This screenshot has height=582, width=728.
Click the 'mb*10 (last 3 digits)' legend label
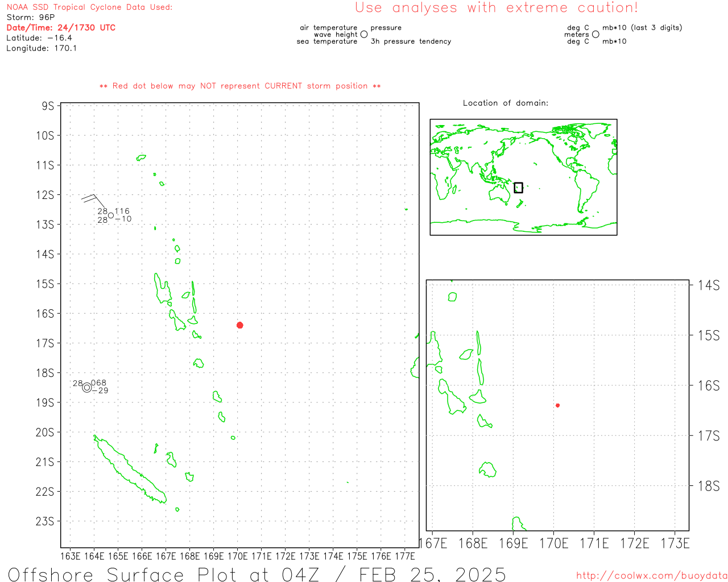pos(642,28)
